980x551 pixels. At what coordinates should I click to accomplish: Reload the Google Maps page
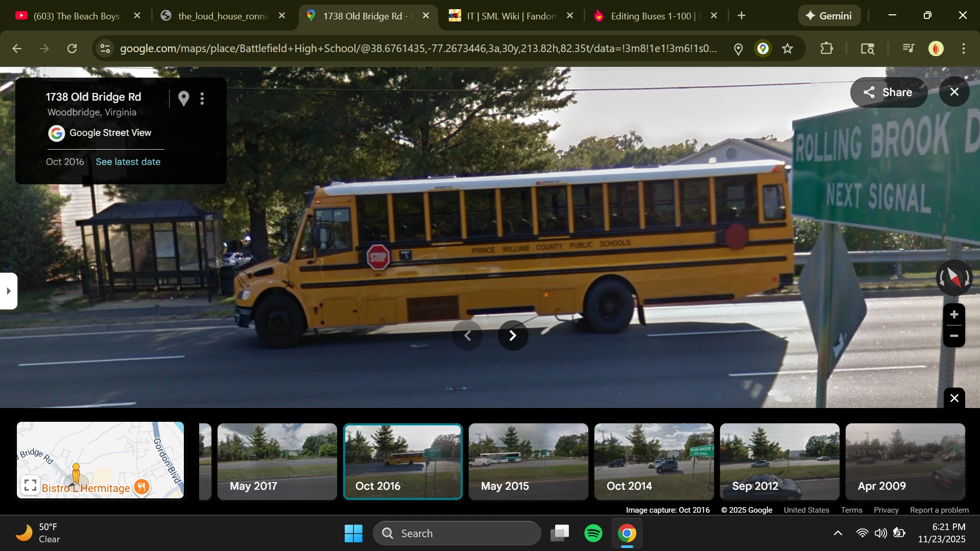click(x=72, y=49)
